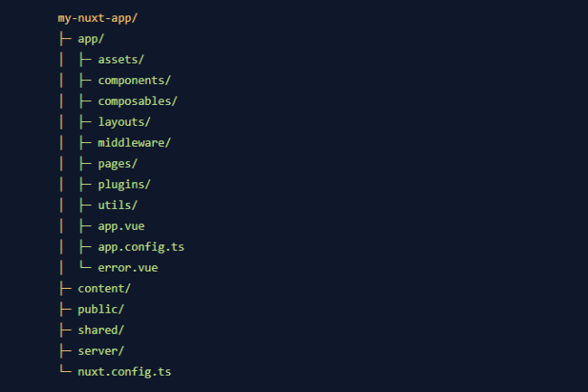Click the middleware/ folder entry
The height and width of the screenshot is (392, 588).
pos(134,143)
